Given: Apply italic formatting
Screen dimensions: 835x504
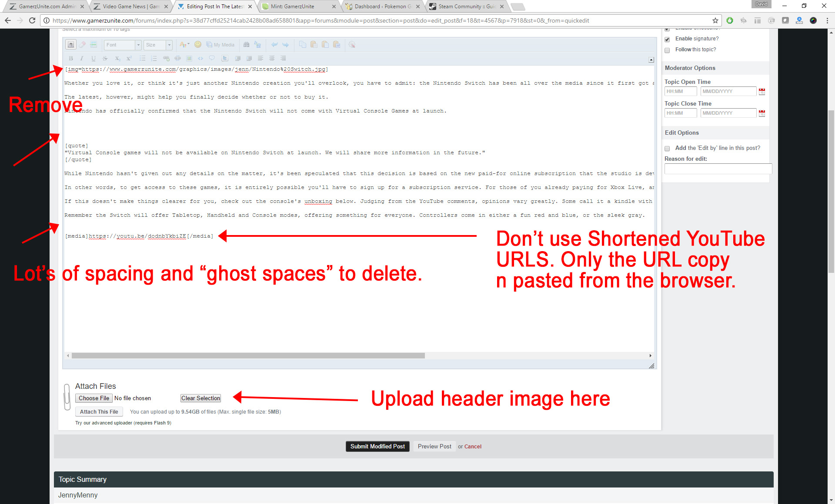Looking at the screenshot, I should click(82, 58).
